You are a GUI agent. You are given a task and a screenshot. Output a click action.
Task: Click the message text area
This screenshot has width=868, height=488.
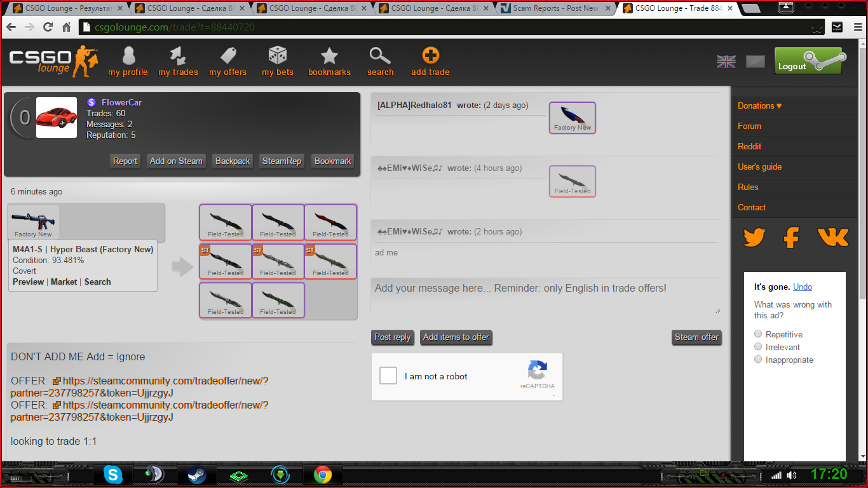(x=545, y=296)
